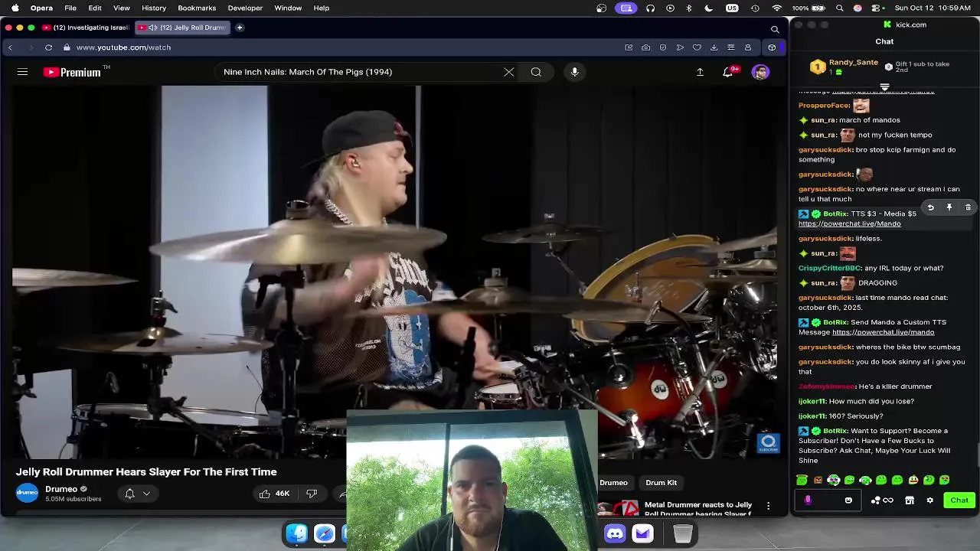Take a snapshot with Opera camera icon
Screen dimensions: 980x551
tap(645, 47)
